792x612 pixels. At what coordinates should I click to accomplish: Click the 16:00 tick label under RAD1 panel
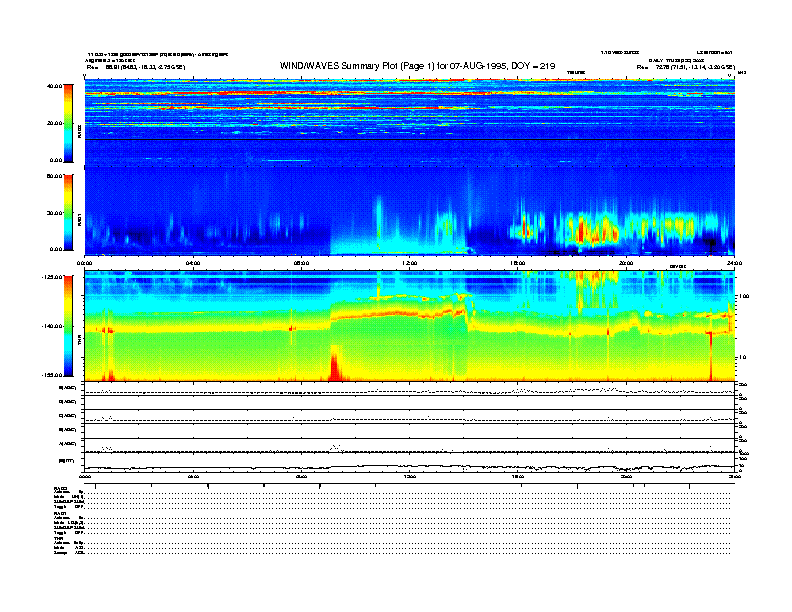518,263
